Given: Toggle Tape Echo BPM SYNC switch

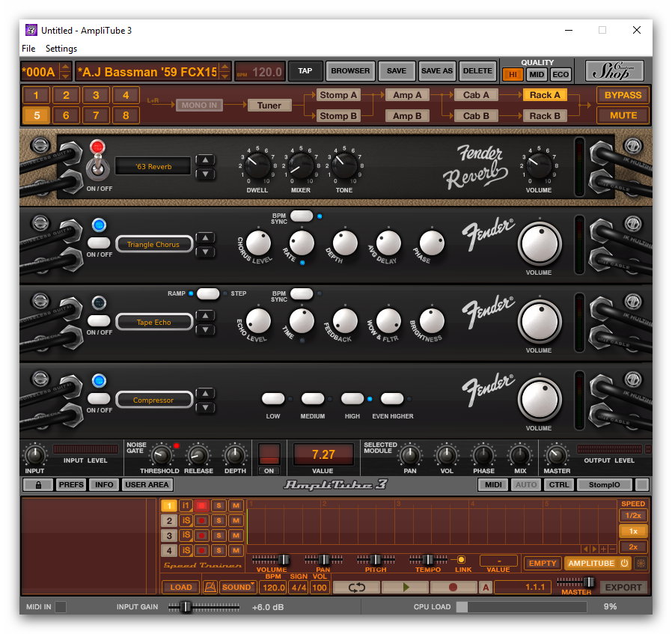Looking at the screenshot, I should pos(302,293).
